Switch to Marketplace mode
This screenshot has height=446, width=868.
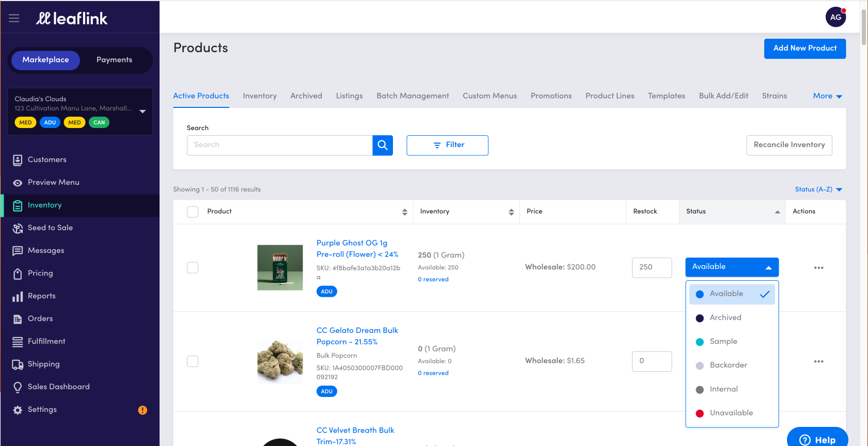[45, 60]
